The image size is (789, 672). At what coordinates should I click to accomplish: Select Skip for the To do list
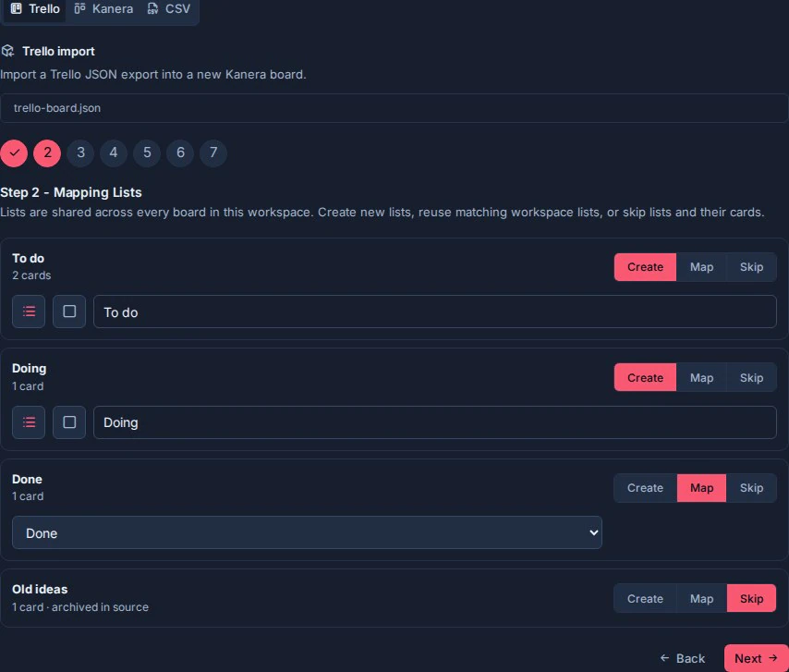pyautogui.click(x=751, y=267)
